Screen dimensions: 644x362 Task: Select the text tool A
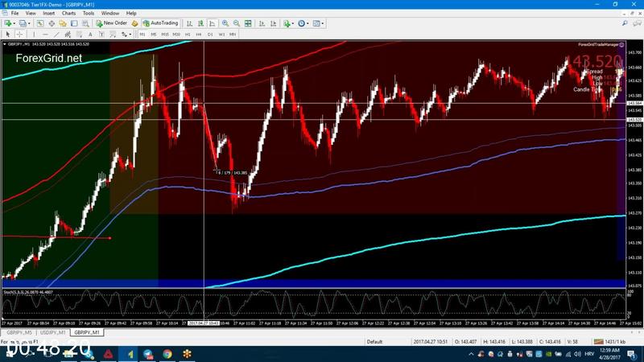click(x=90, y=35)
